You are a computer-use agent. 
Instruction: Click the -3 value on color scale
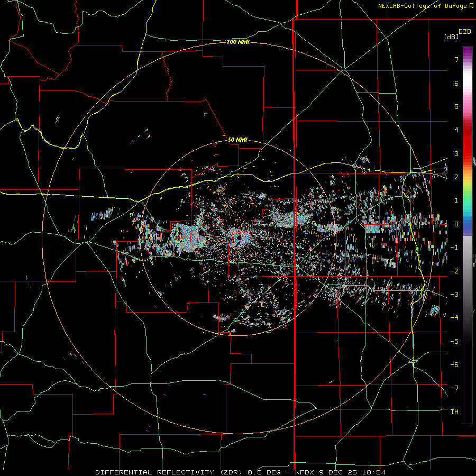coord(454,295)
